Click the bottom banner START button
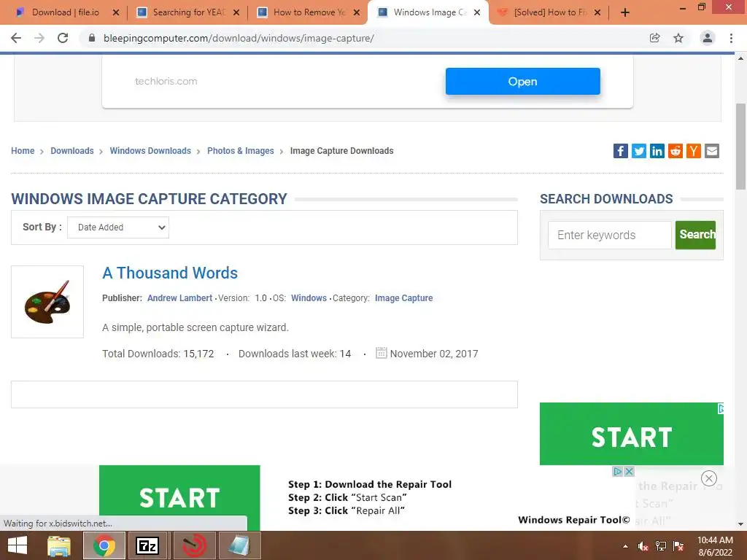This screenshot has height=560, width=747. click(179, 497)
